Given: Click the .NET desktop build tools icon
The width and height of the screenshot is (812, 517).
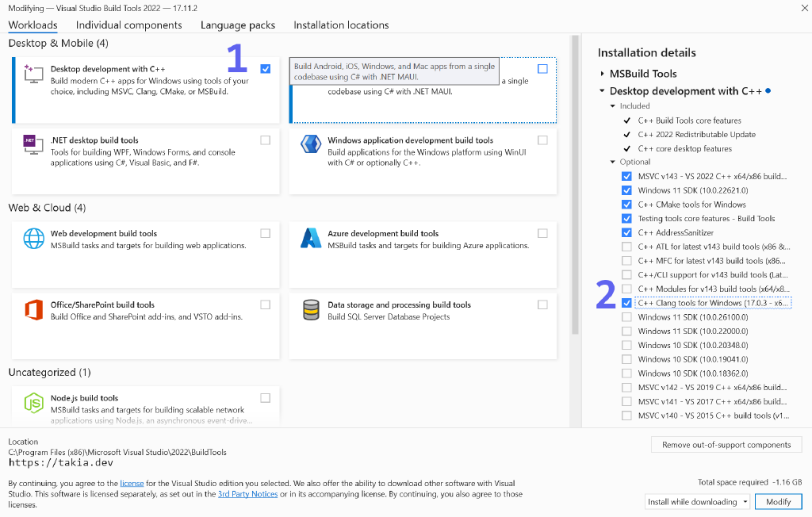Looking at the screenshot, I should pos(33,144).
